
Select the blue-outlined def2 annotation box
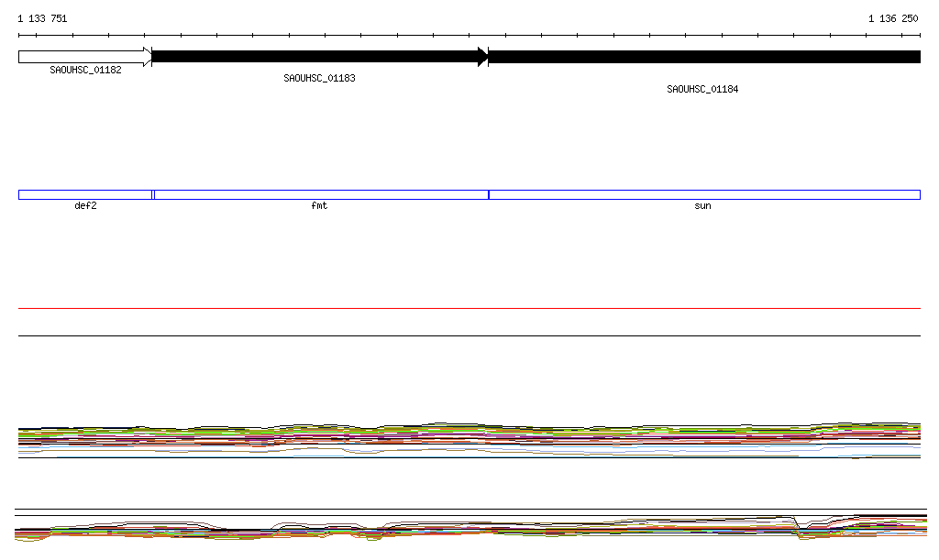click(84, 194)
